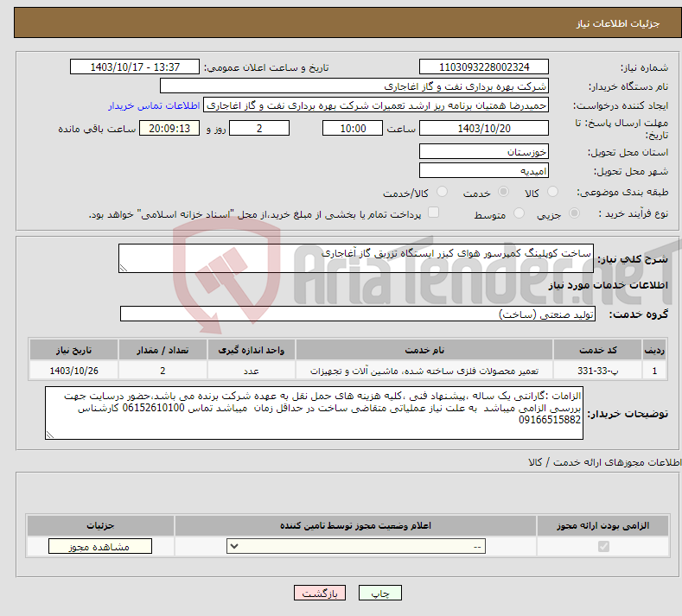Click the الزامی بودن ارائه مجوز column header
682x616 pixels.
pyautogui.click(x=602, y=525)
